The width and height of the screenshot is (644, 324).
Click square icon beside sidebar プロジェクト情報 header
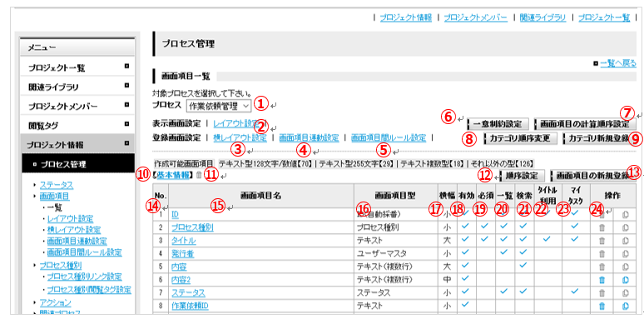127,143
